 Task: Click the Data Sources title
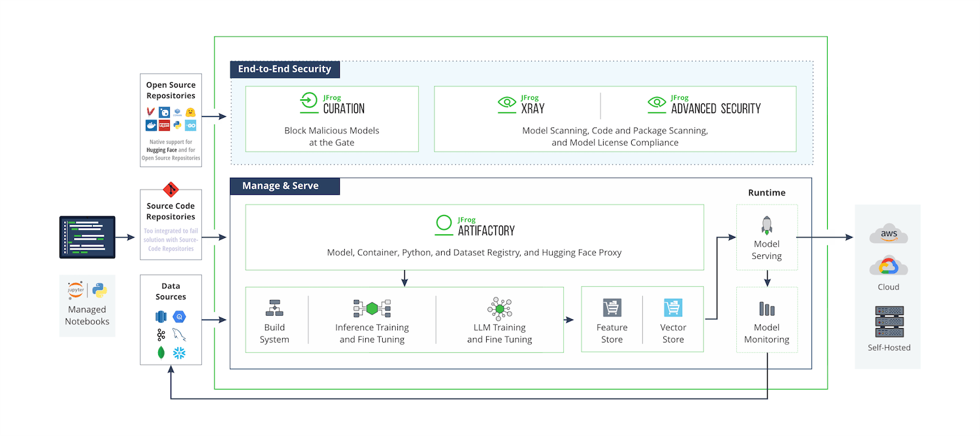pyautogui.click(x=171, y=292)
